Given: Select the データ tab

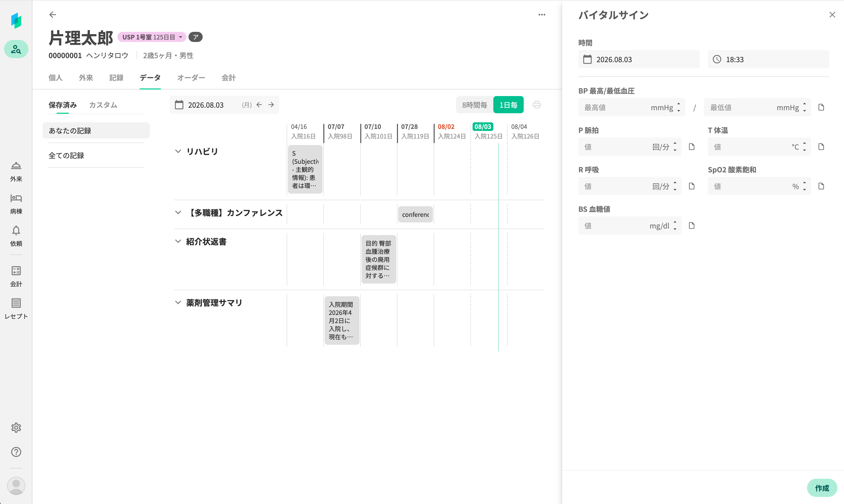Looking at the screenshot, I should tap(150, 78).
